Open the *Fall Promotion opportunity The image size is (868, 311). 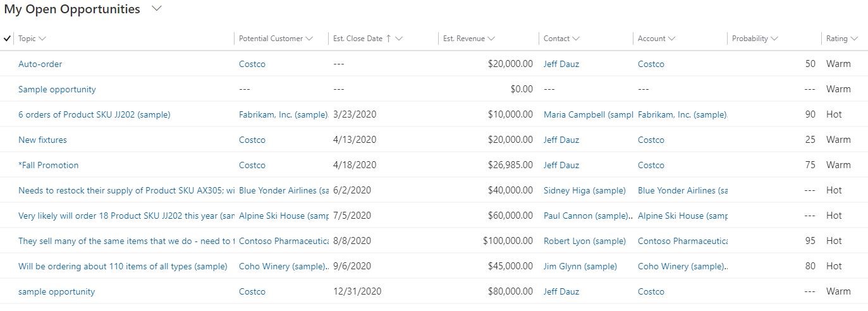tap(49, 165)
